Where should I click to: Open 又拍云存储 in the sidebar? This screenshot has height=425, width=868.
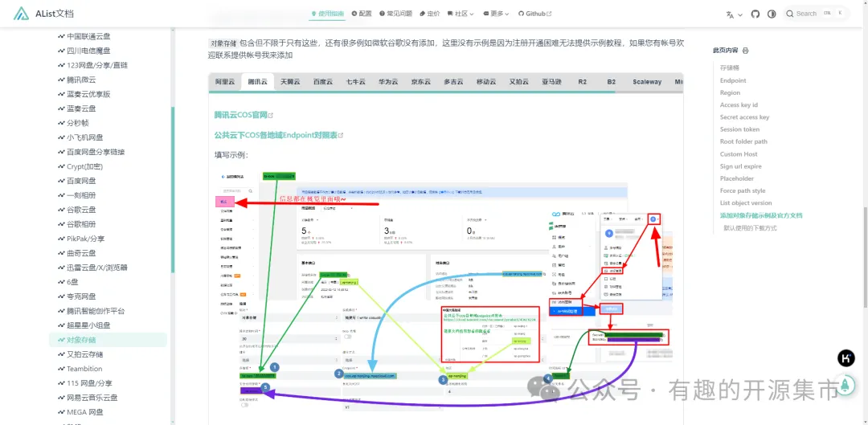(84, 354)
